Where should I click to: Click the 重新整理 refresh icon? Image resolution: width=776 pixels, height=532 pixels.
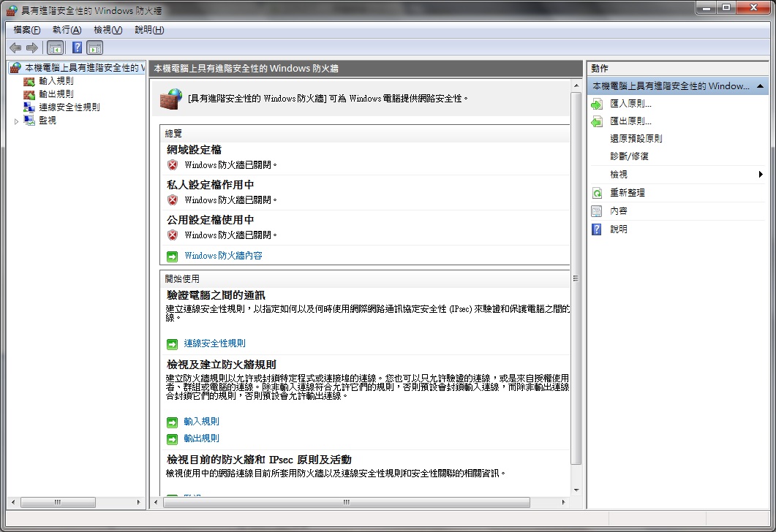pos(597,193)
